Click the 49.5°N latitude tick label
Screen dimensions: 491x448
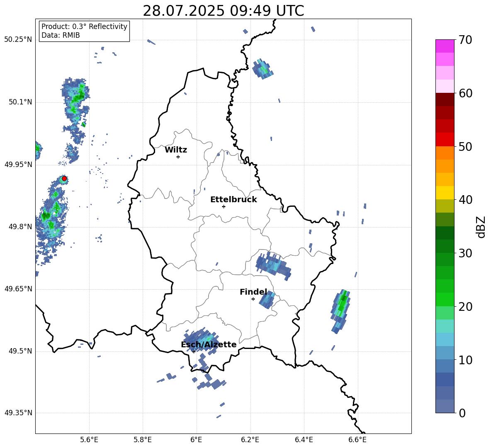click(x=20, y=351)
